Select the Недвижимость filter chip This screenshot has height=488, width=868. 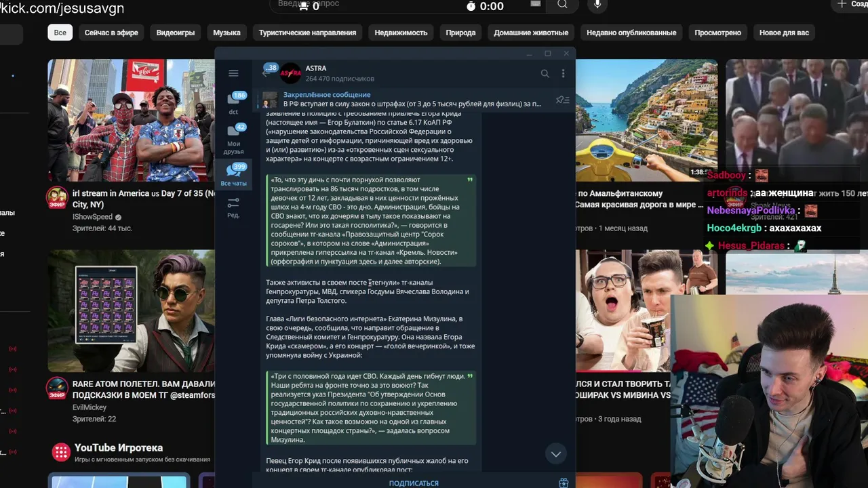pyautogui.click(x=401, y=33)
